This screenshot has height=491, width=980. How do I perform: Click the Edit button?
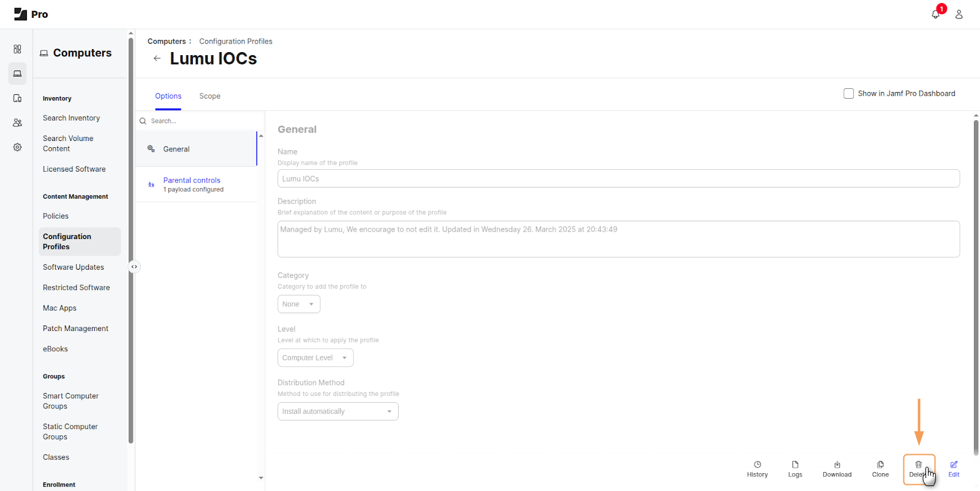(954, 469)
